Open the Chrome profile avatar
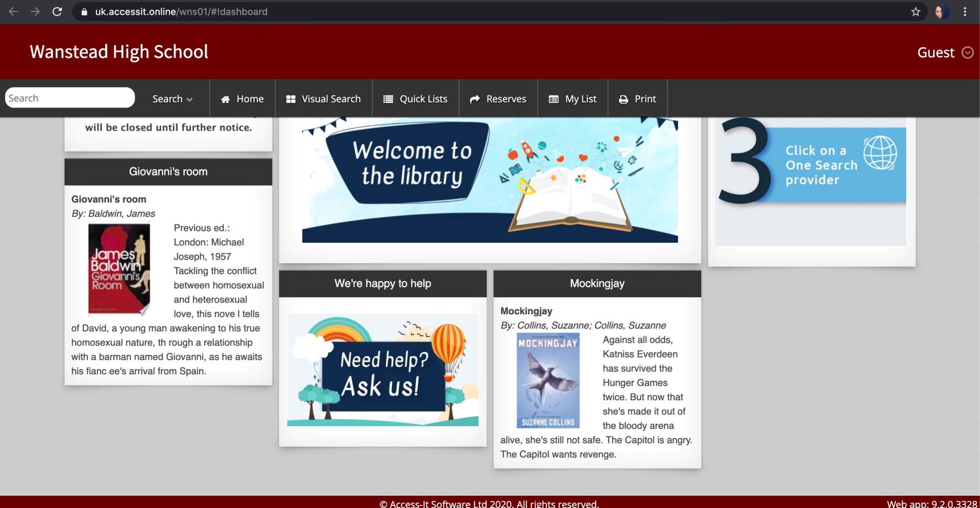The width and height of the screenshot is (980, 508). pyautogui.click(x=942, y=11)
